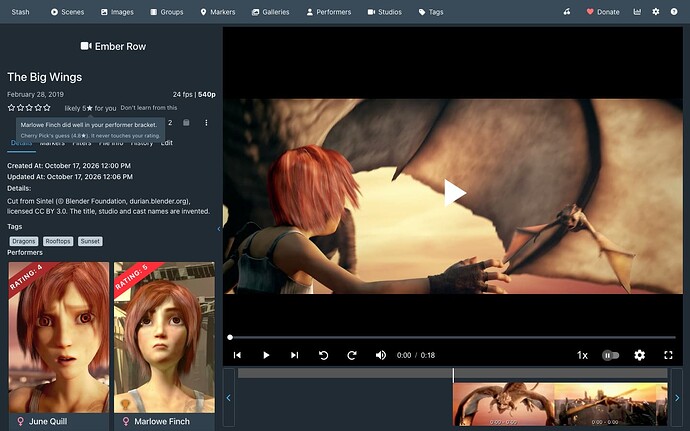Click the 540p resolution label
This screenshot has height=431, width=690.
pos(207,94)
